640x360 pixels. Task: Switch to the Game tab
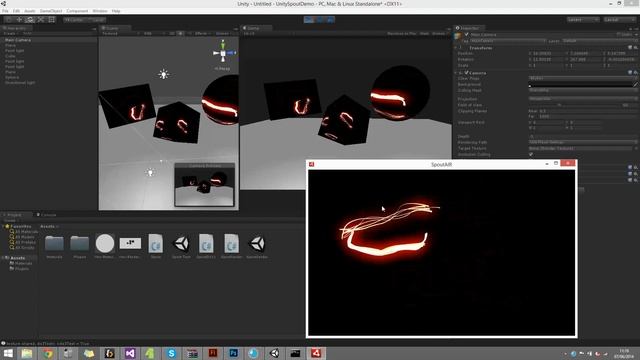coord(256,28)
